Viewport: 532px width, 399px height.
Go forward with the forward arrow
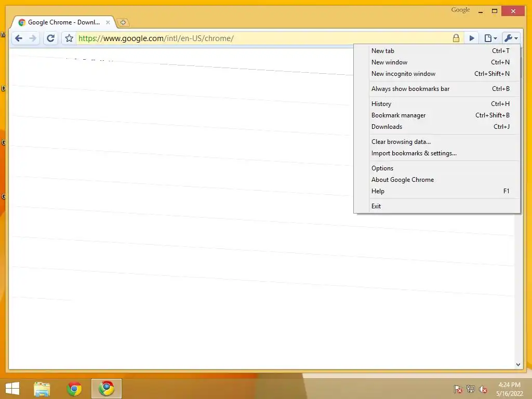(33, 38)
